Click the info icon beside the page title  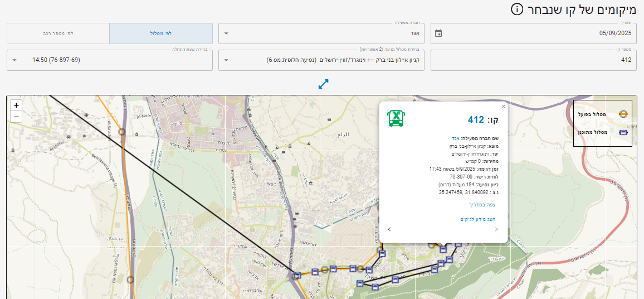pyautogui.click(x=518, y=9)
